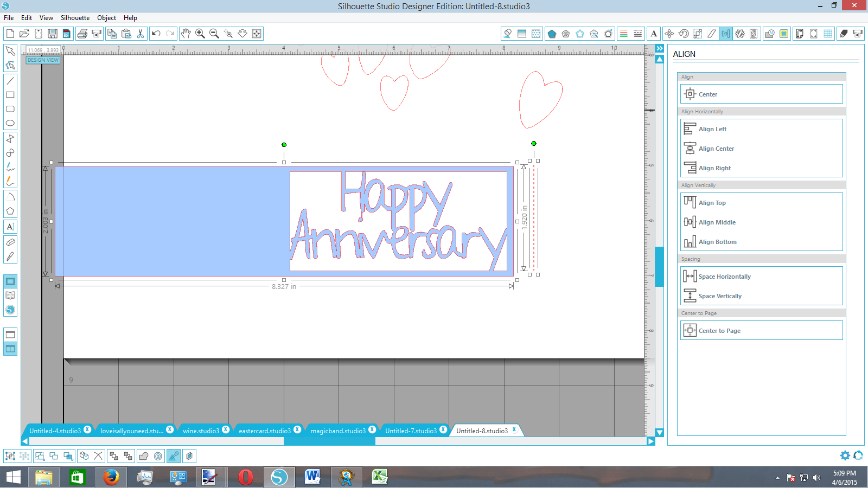Screen dimensions: 868x488
Task: Select the Draw a Rectangle tool
Action: [10, 95]
